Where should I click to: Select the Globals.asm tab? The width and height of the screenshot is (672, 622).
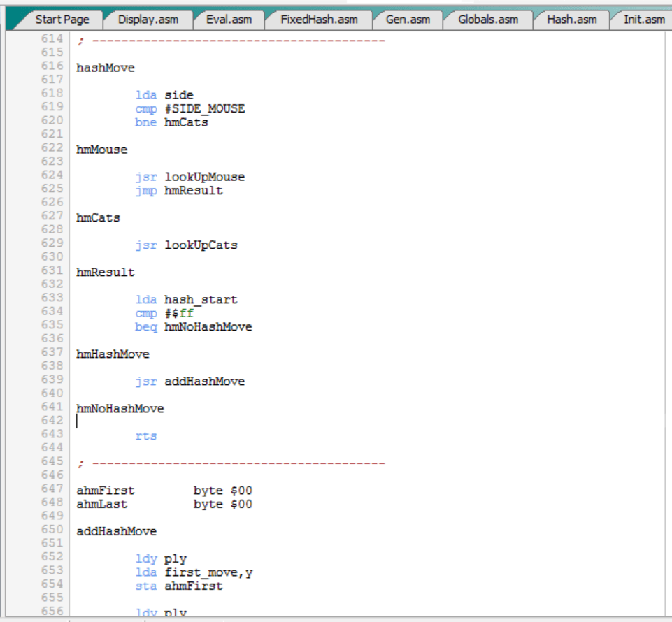(488, 20)
